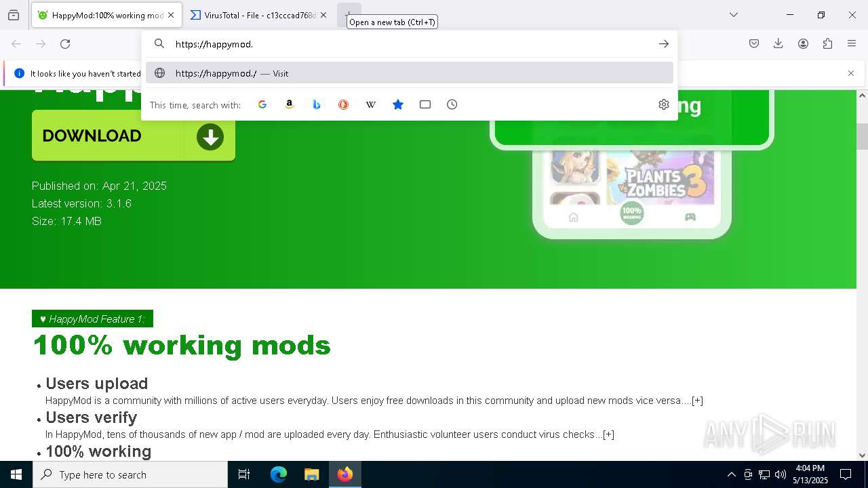Search this time with DuckDuckGo

click(x=344, y=104)
